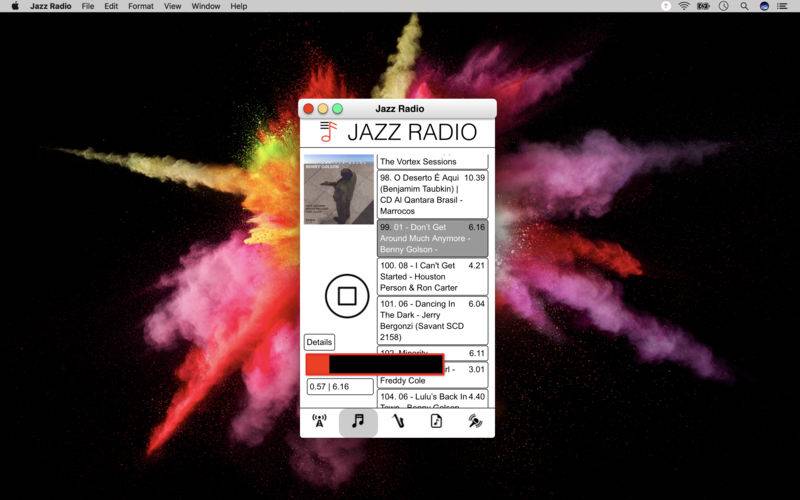Image resolution: width=800 pixels, height=500 pixels.
Task: Open the Help menu
Action: 239,6
